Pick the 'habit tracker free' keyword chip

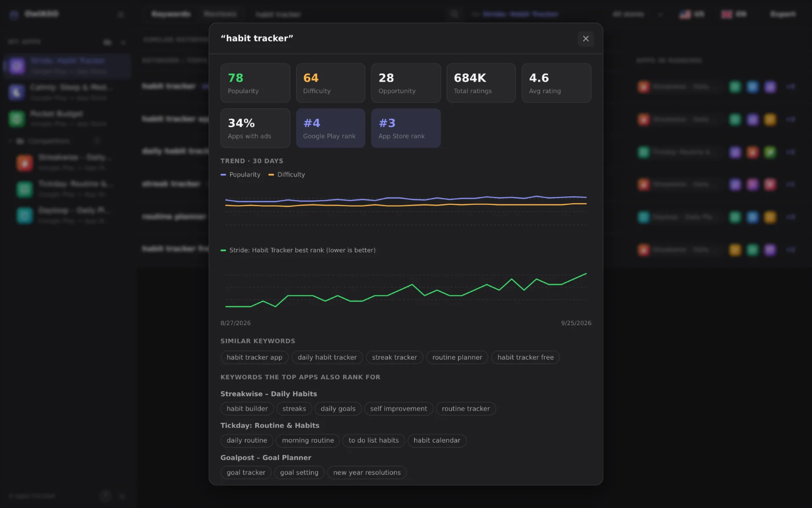525,357
